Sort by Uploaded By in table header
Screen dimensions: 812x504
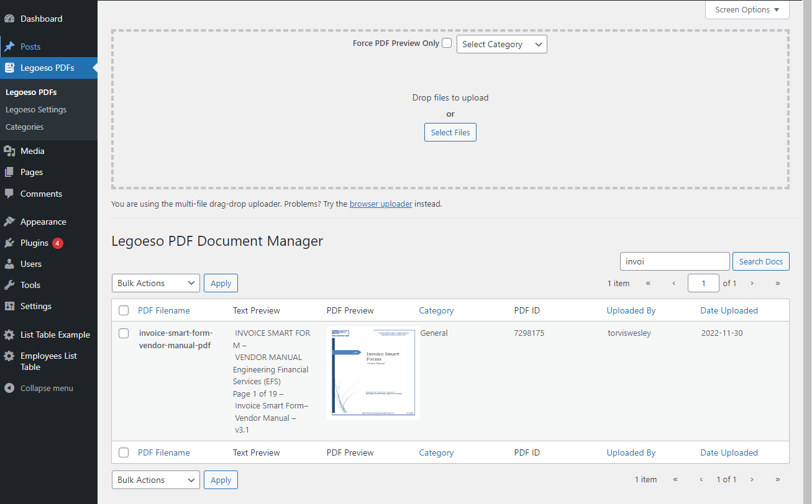tap(631, 310)
